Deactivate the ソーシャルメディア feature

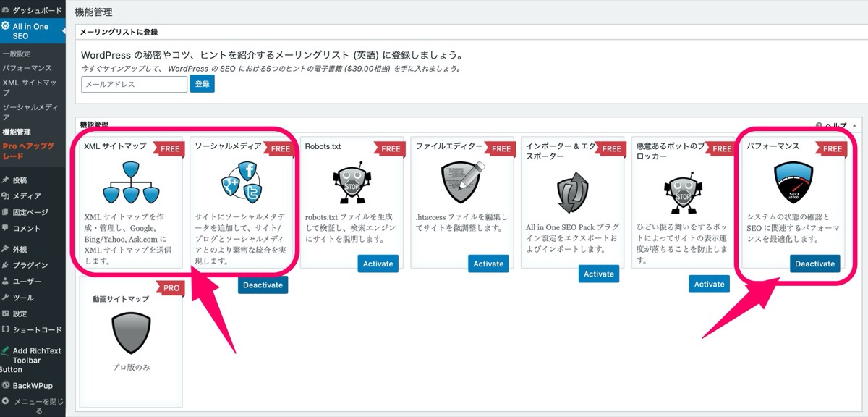point(263,285)
